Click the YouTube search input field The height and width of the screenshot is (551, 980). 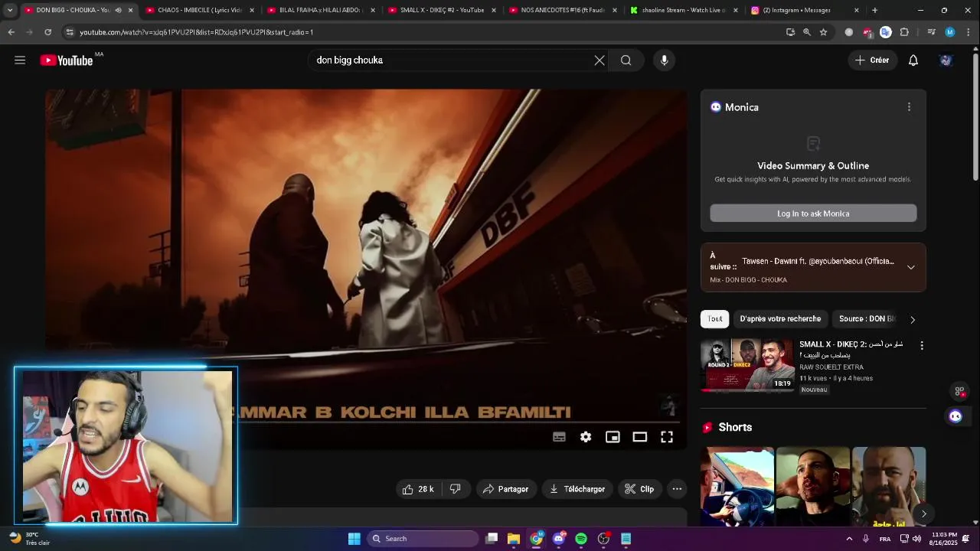click(452, 60)
